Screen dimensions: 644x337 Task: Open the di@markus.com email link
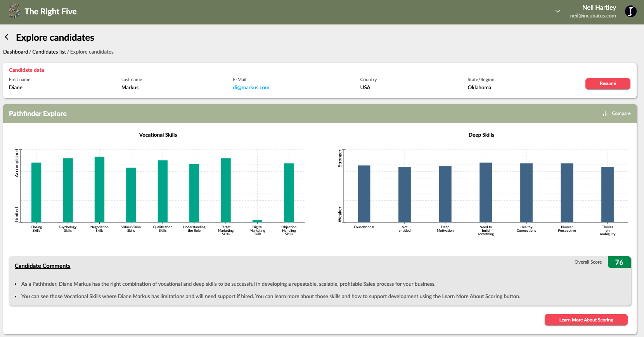(251, 87)
